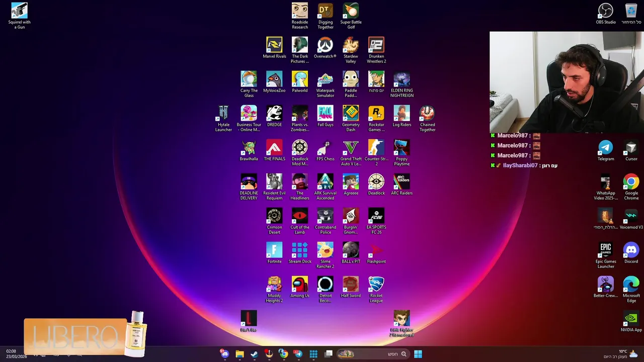Open Steam from the taskbar
644x362 pixels.
point(254,354)
